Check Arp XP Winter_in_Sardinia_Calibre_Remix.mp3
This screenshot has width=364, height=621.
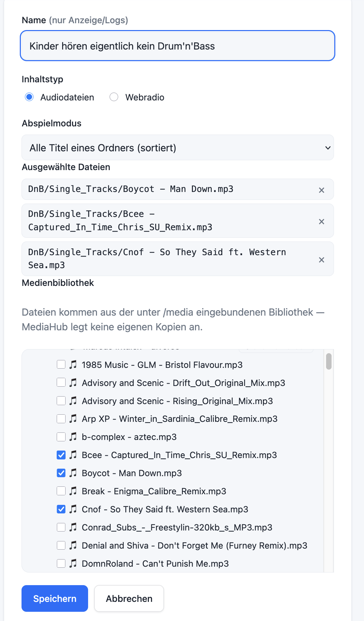click(61, 418)
